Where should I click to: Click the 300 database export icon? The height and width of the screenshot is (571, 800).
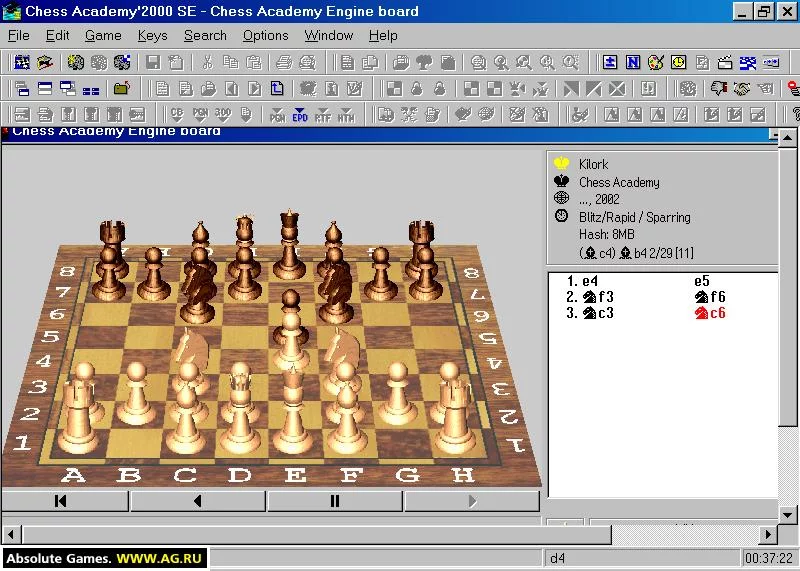[223, 114]
